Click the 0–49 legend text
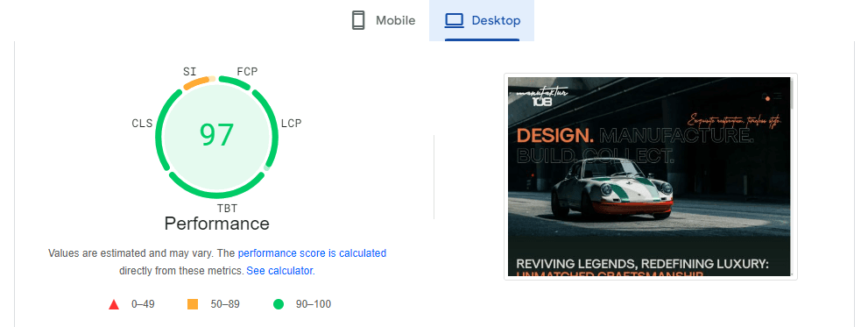The height and width of the screenshot is (327, 868). pos(143,304)
